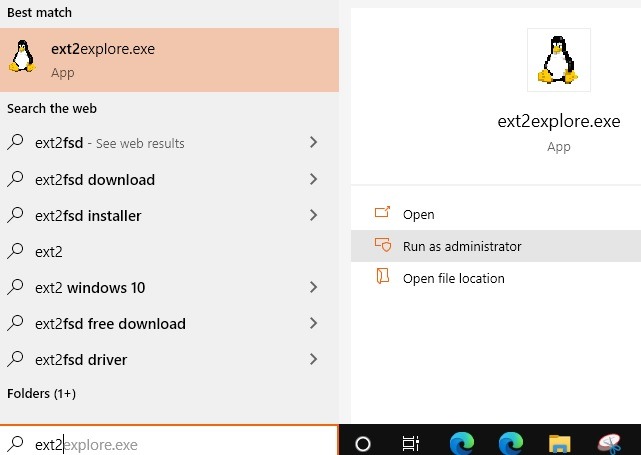Click the Folders (1+) section header
Image resolution: width=641 pixels, height=455 pixels.
click(41, 393)
